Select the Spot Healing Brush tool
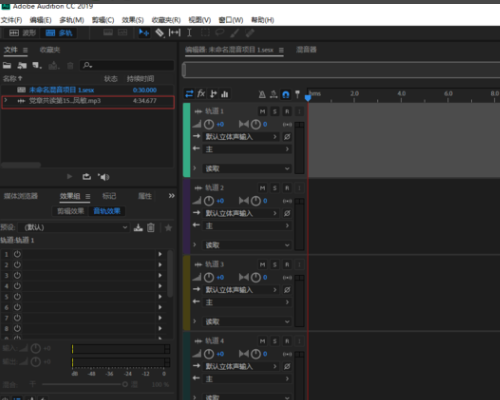 (x=250, y=33)
